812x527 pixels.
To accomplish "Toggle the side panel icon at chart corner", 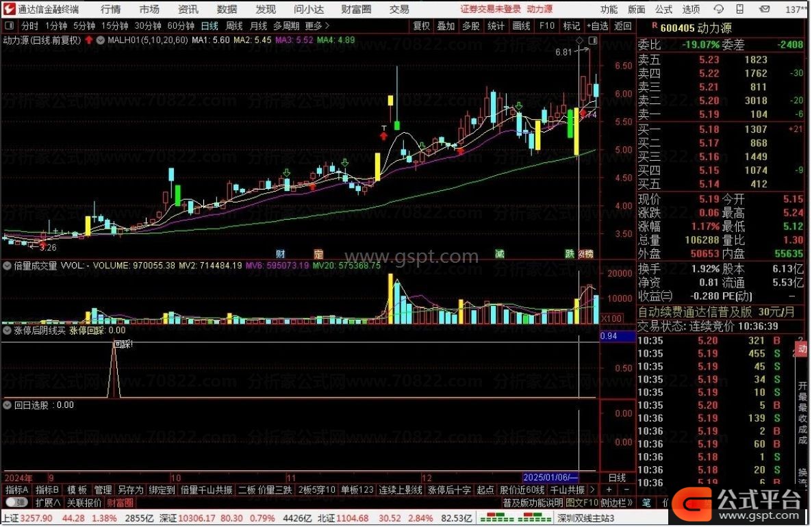I will (x=593, y=40).
